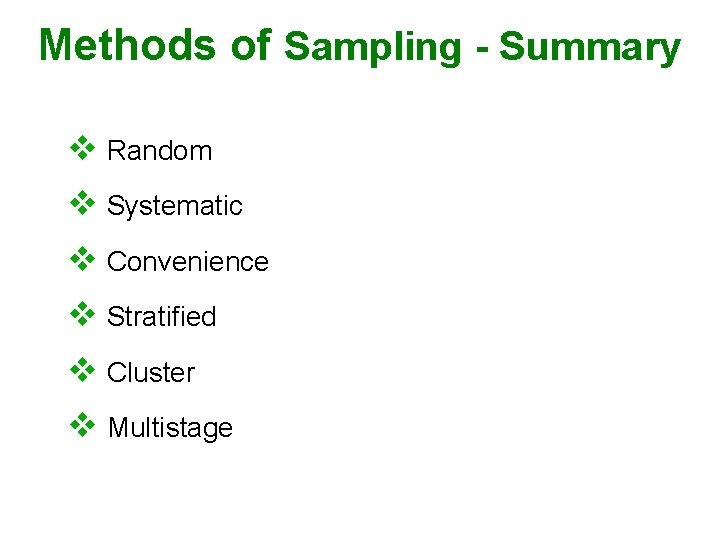This screenshot has width=720, height=540.
Task: Select the Systematic list entry
Action: pos(174,206)
